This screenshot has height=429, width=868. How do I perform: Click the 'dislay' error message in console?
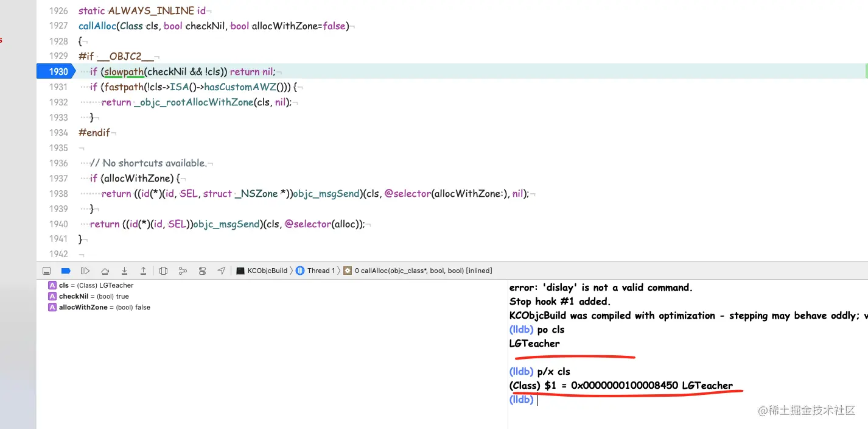click(x=601, y=288)
